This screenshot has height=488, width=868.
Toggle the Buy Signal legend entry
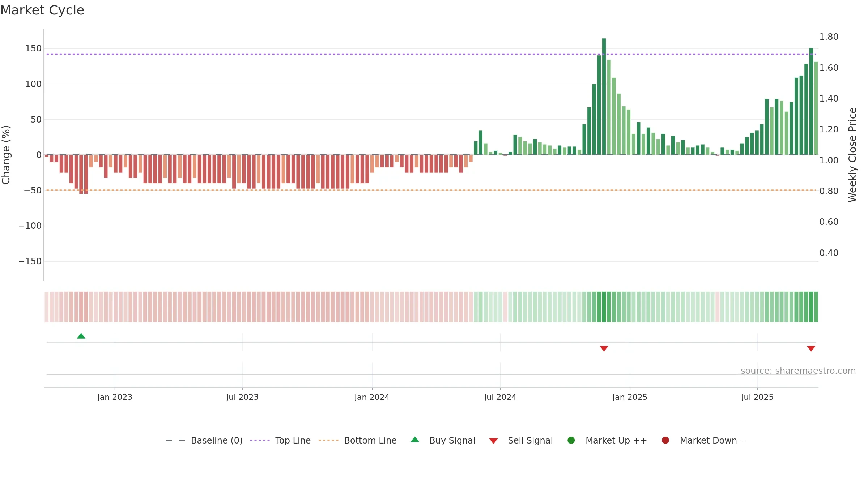tap(443, 440)
